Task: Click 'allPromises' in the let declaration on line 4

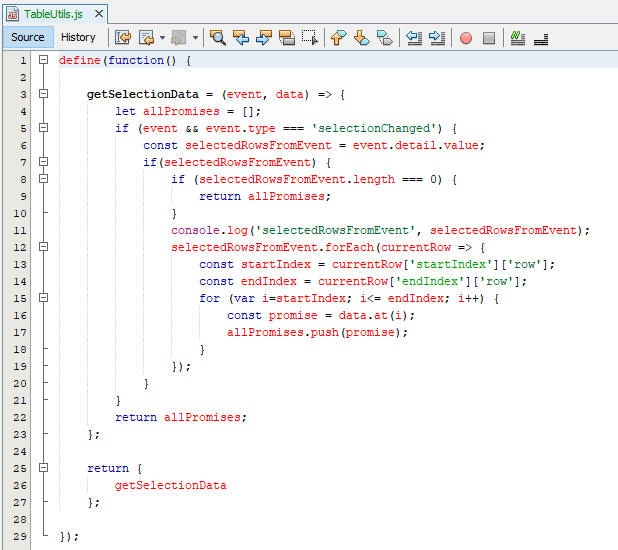Action: [181, 111]
